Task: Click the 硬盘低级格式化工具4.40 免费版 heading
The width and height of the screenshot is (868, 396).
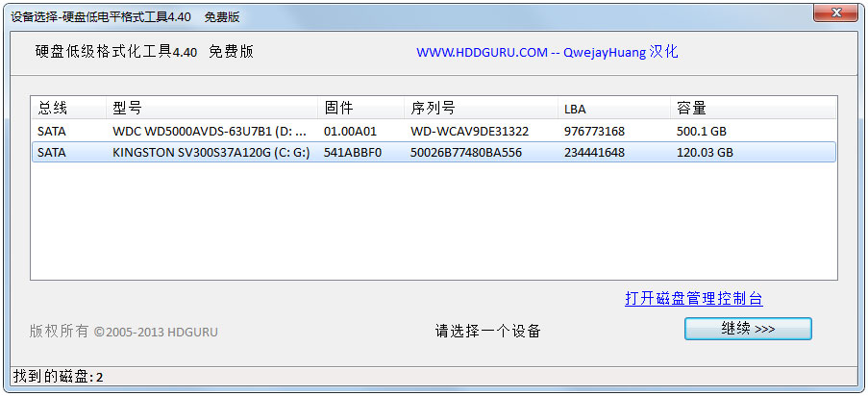Action: point(144,52)
